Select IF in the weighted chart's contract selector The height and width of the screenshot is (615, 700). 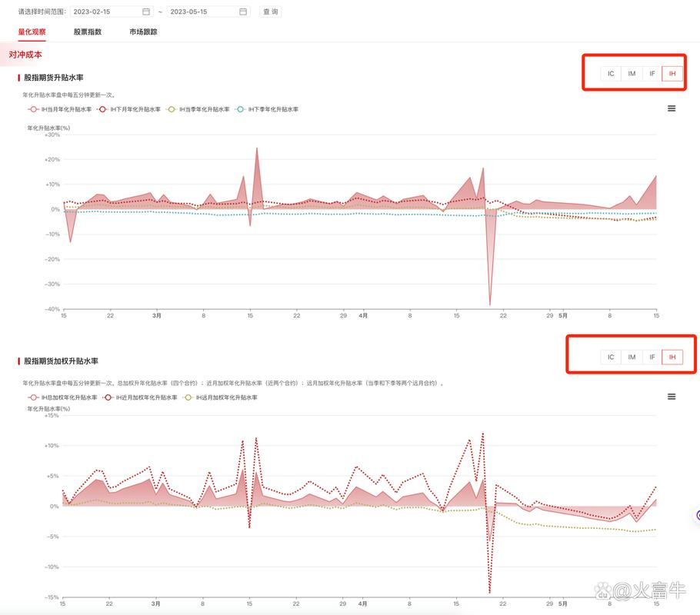[652, 357]
